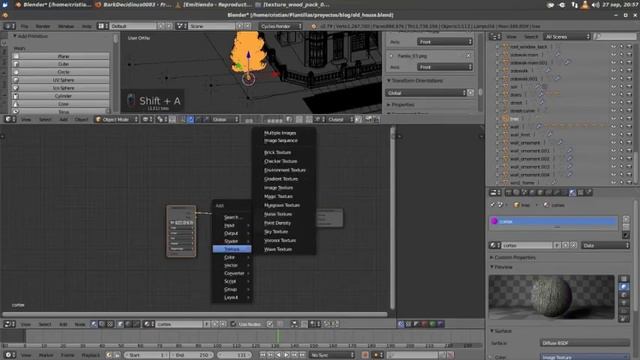Open the Closest snap target dropdown

[x=340, y=120]
